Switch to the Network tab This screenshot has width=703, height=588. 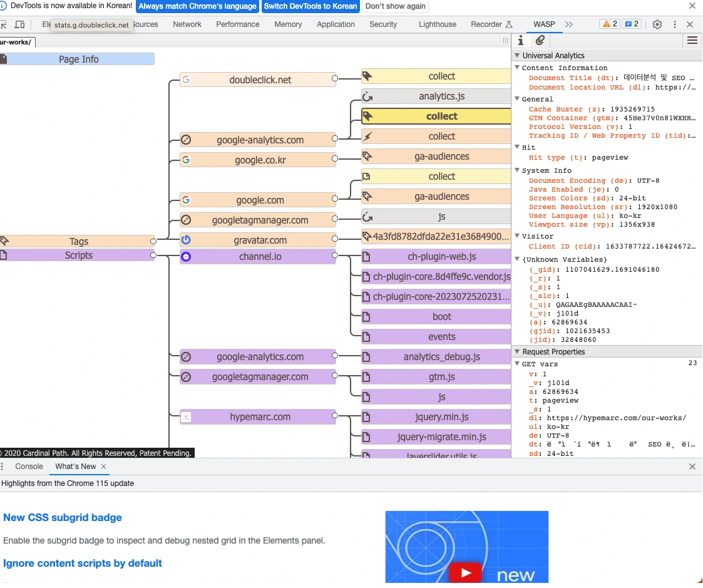pos(187,24)
